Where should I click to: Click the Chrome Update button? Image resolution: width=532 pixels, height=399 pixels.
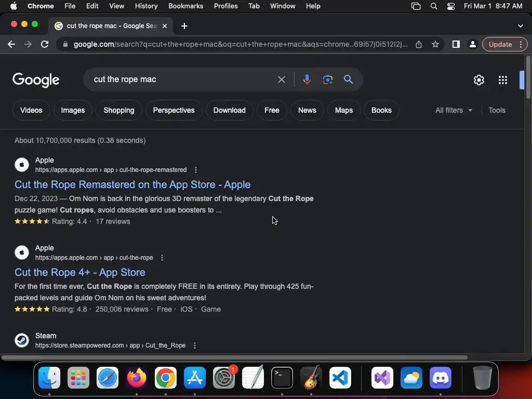coord(500,45)
